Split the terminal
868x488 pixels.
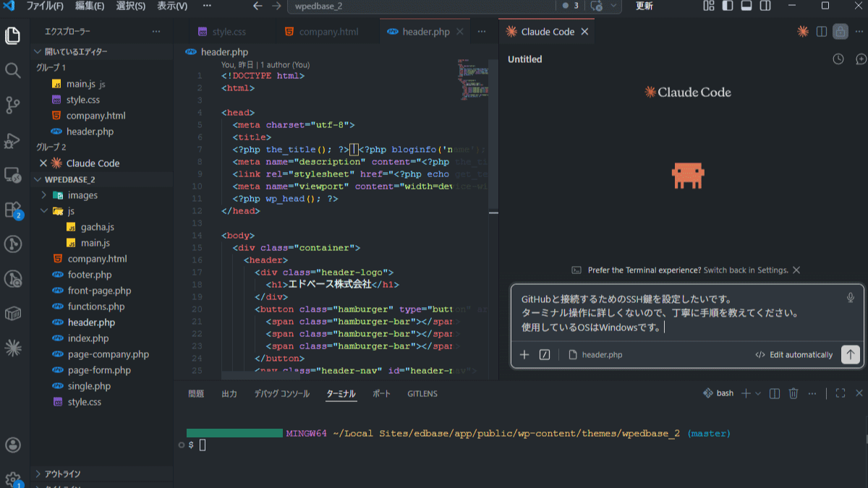[x=775, y=393]
